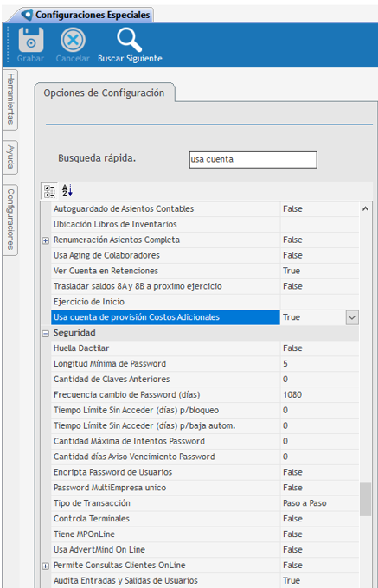Click the Buscar Siguiente magnifier icon
The height and width of the screenshot is (588, 378).
click(129, 40)
